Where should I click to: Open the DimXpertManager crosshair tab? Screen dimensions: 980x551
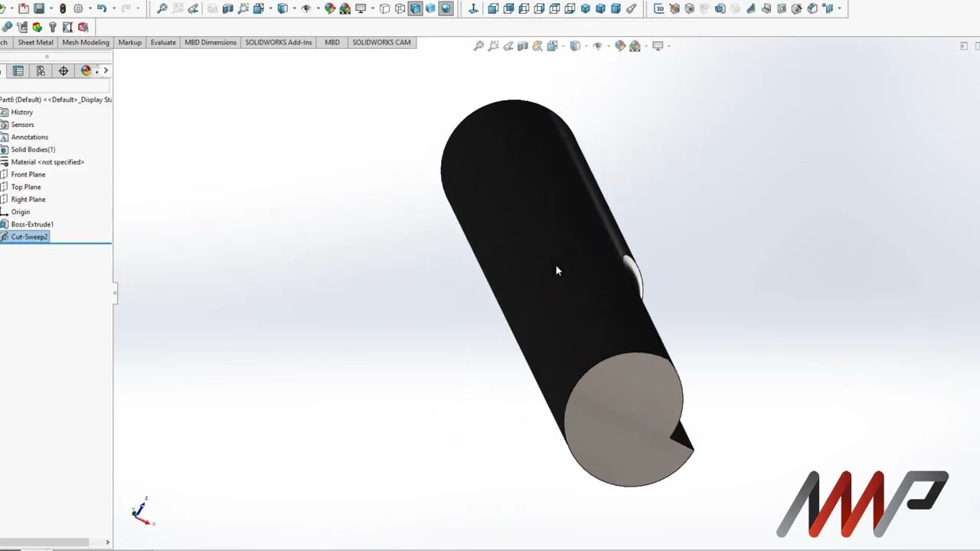pos(64,71)
